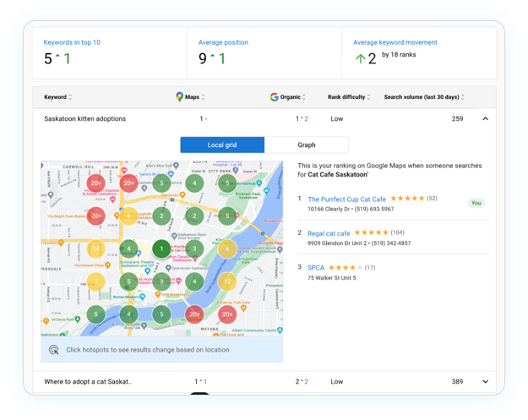Select the dark green rank 1 hotspot
Viewport: 528px width, 420px height.
tap(161, 248)
